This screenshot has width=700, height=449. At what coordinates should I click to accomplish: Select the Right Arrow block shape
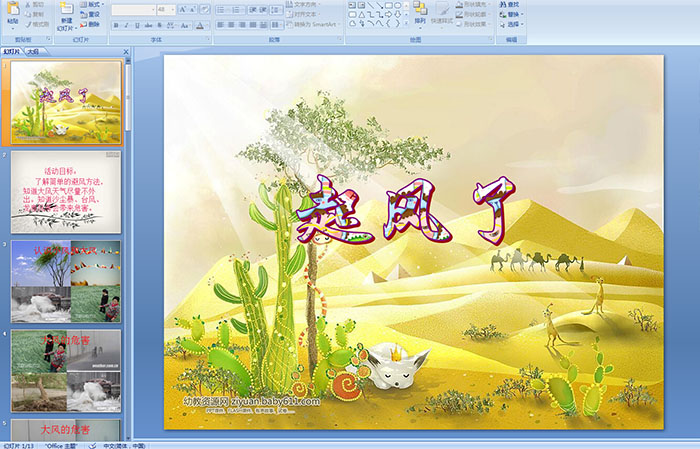[x=389, y=14]
